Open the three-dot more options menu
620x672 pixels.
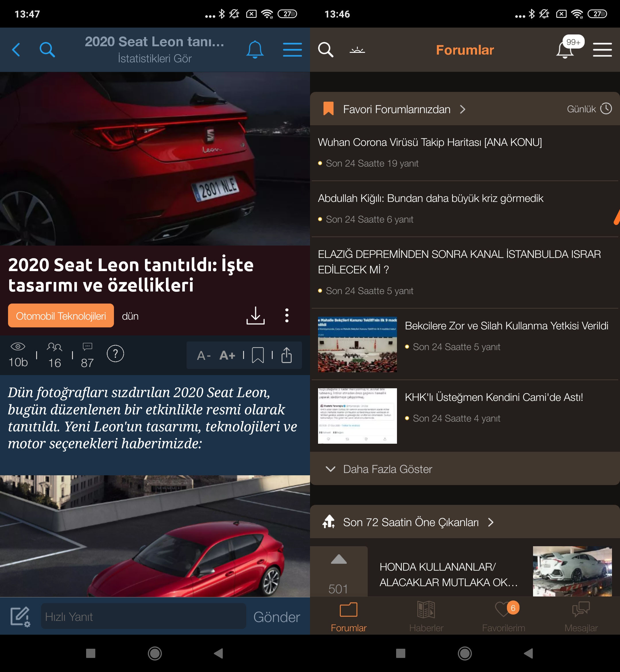pos(286,315)
